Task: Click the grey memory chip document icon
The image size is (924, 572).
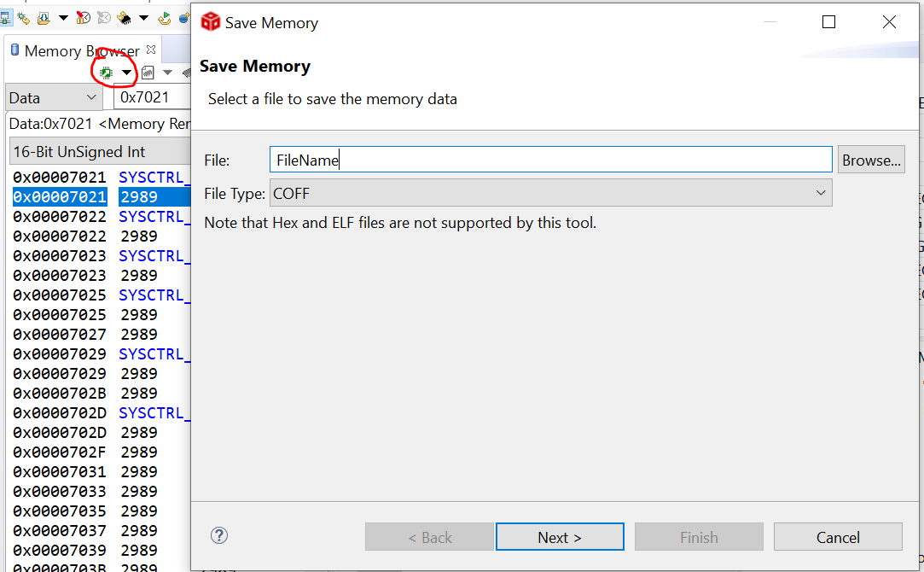Action: tap(148, 73)
